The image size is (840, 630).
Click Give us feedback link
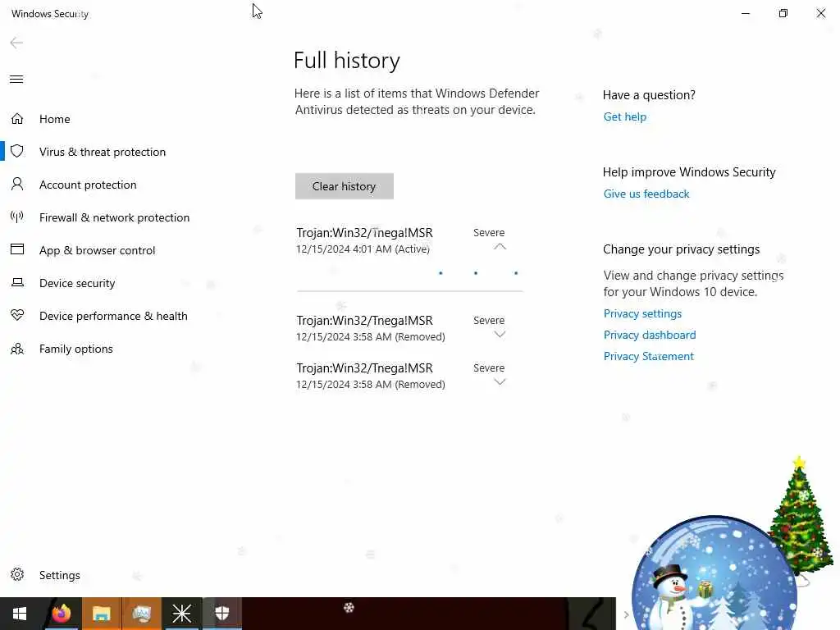click(646, 194)
